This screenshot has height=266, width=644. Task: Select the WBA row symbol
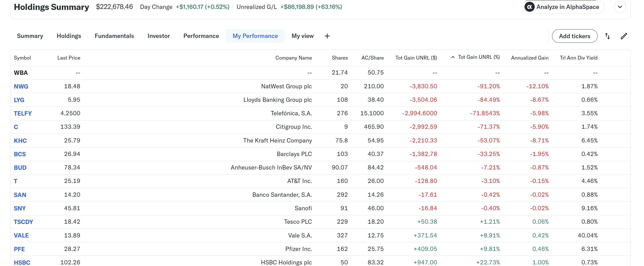[21, 73]
